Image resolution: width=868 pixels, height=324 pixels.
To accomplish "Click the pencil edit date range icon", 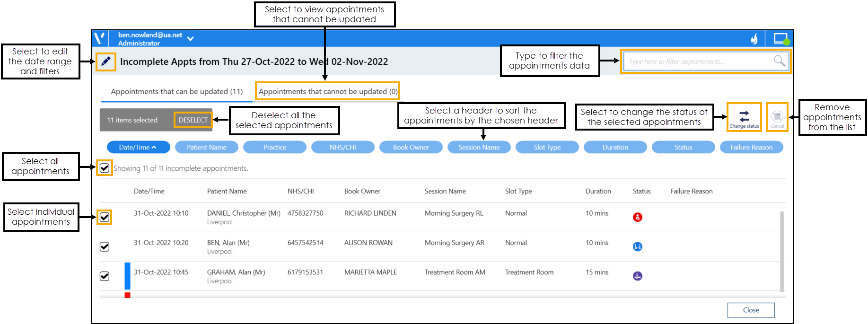I will pyautogui.click(x=106, y=61).
